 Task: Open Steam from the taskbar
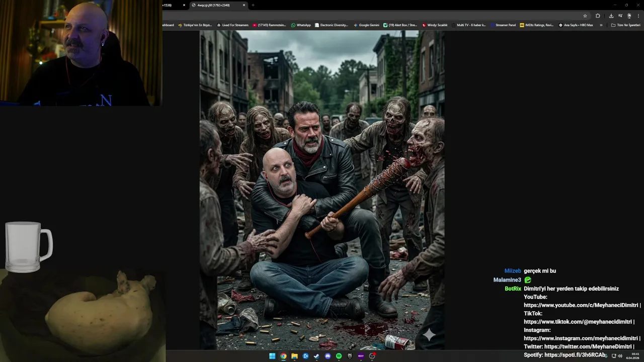316,356
